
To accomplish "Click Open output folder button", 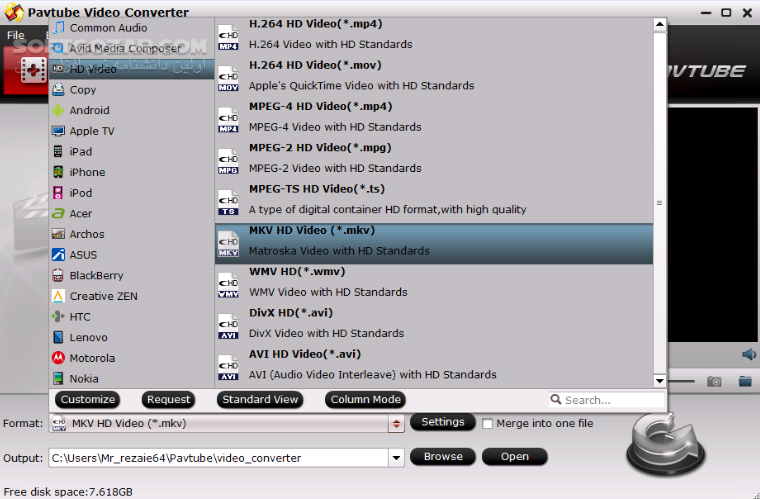I will click(x=514, y=457).
